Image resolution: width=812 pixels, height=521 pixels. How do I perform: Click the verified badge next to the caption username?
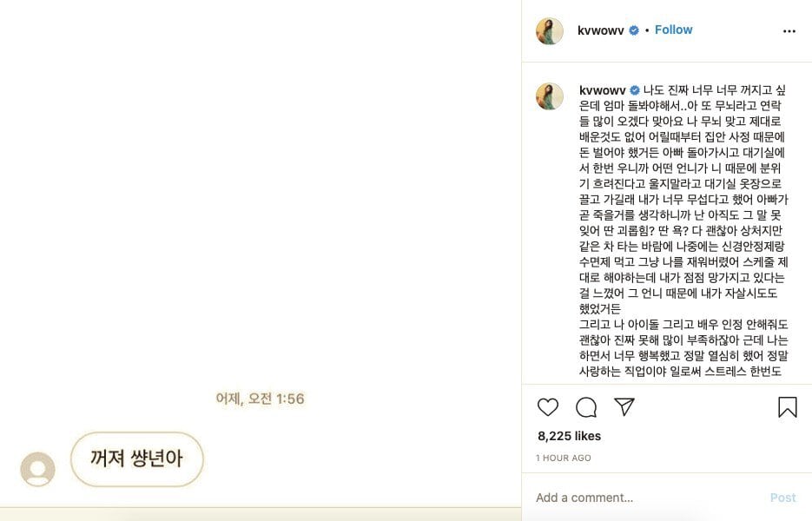[635, 90]
